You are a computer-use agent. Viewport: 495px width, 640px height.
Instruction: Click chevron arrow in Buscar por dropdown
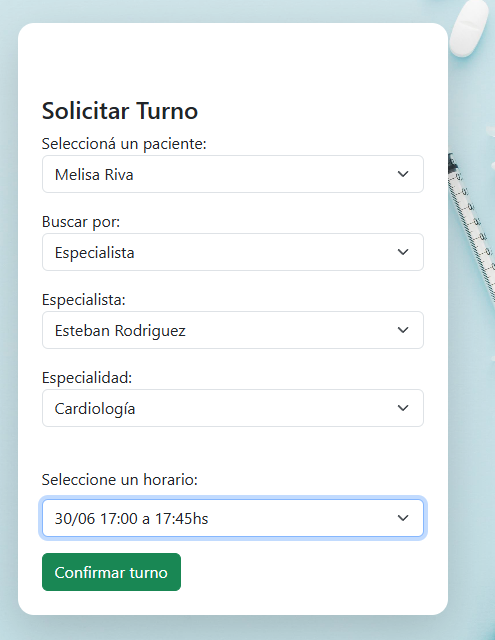coord(403,252)
